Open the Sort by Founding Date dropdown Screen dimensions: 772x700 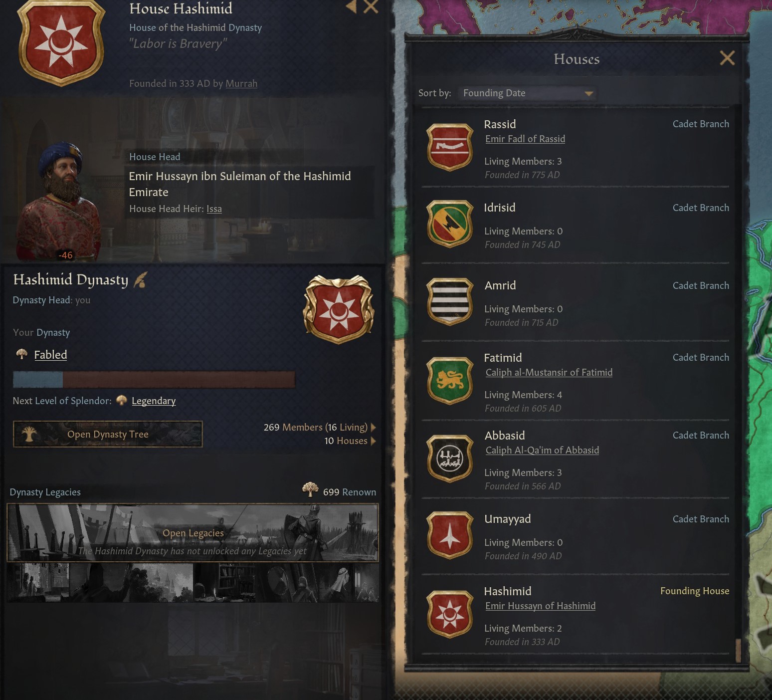(527, 93)
